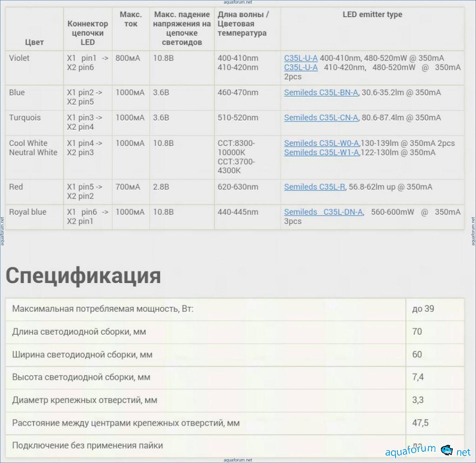Follow the Semileds C35L-CN-A link
The height and width of the screenshot is (463, 476).
click(321, 118)
